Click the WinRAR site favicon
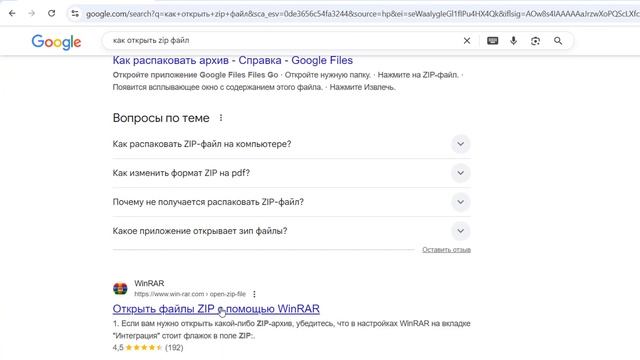This screenshot has width=640, height=360. click(120, 289)
